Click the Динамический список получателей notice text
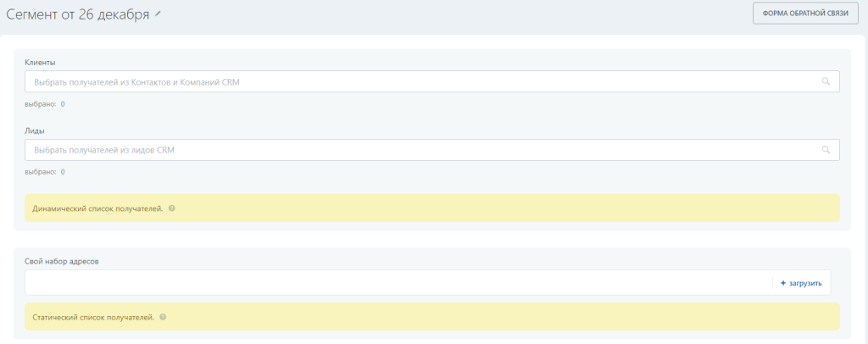 click(98, 209)
